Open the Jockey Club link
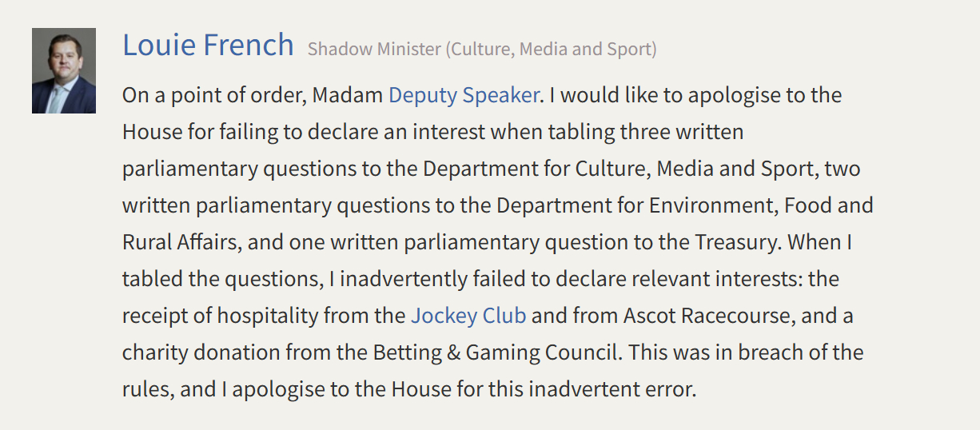Viewport: 980px width, 430px height. [x=468, y=316]
